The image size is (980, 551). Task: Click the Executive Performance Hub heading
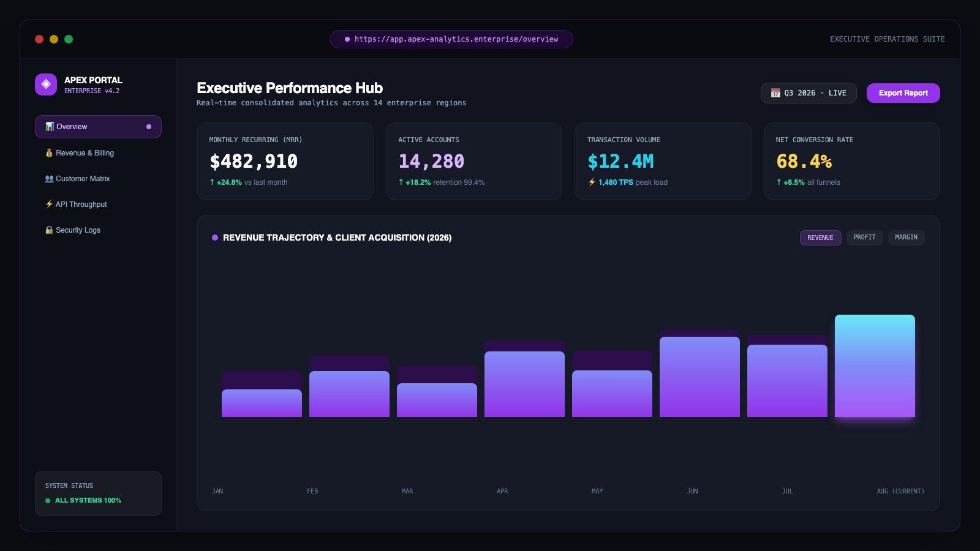coord(290,88)
